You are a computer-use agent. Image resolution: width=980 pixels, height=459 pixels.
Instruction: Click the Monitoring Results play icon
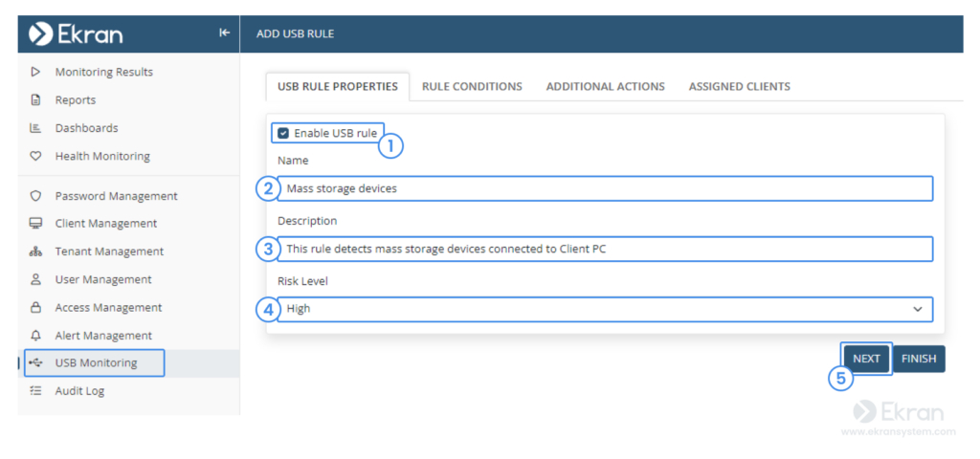pos(35,72)
